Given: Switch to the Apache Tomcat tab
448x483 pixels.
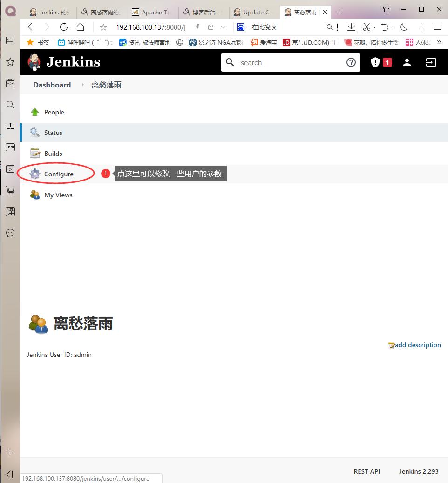Looking at the screenshot, I should [153, 12].
